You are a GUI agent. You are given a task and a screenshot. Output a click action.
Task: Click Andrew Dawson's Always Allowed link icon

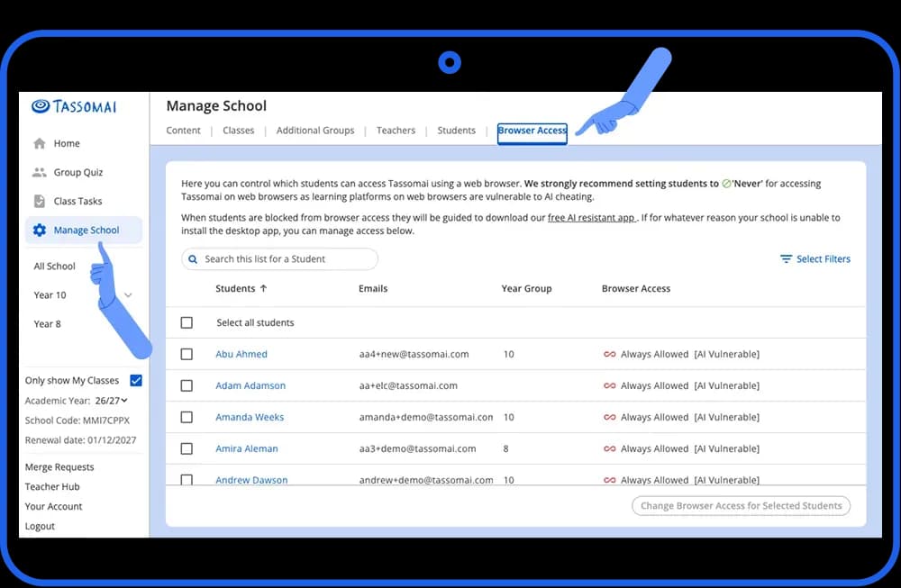pyautogui.click(x=610, y=480)
